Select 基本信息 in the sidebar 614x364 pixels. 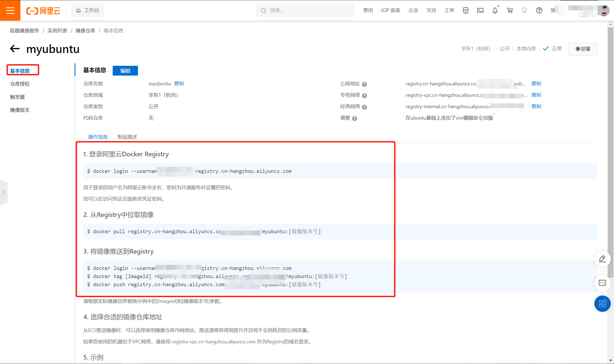(20, 71)
